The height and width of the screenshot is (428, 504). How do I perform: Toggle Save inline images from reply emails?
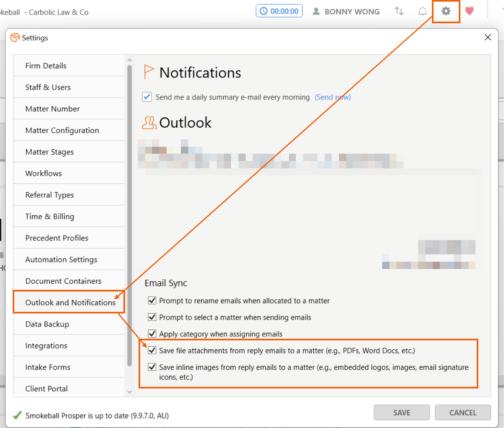[152, 367]
